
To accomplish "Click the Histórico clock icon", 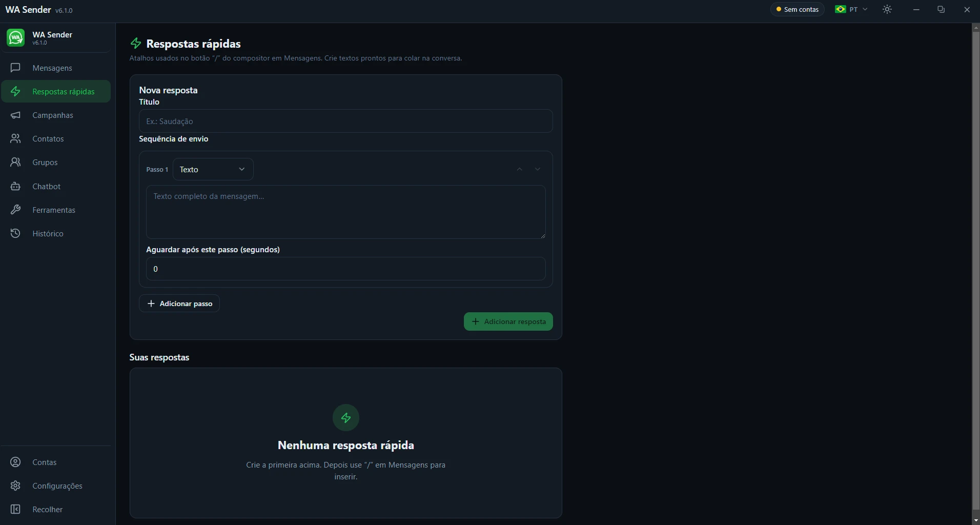I will [15, 233].
